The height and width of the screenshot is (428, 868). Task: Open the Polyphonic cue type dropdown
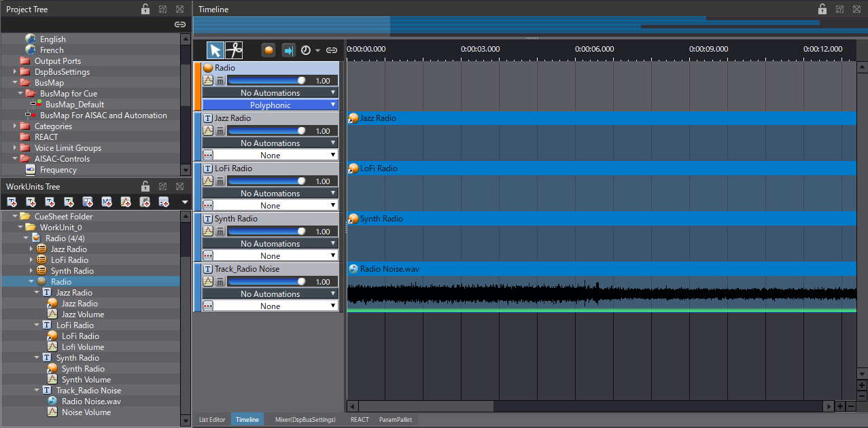271,105
